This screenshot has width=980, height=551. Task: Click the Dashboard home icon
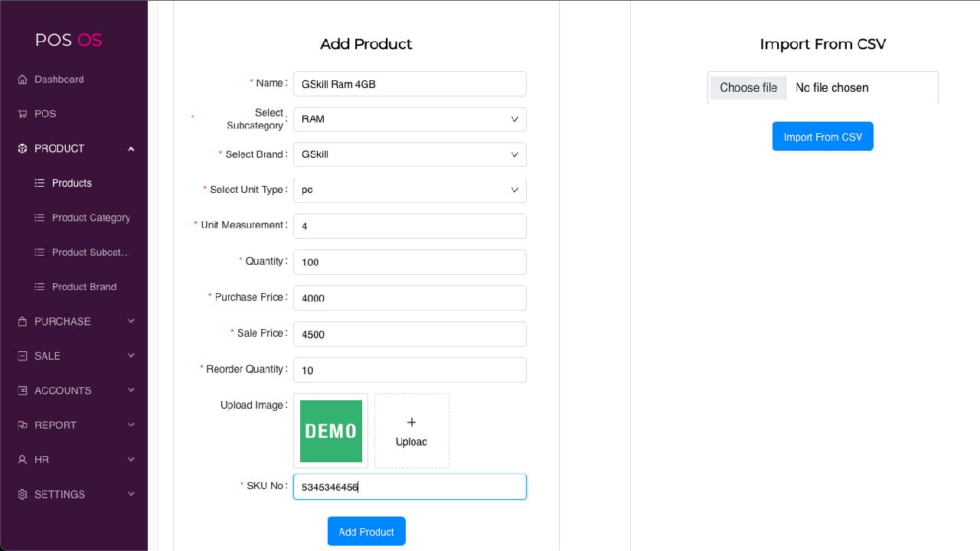pos(22,80)
